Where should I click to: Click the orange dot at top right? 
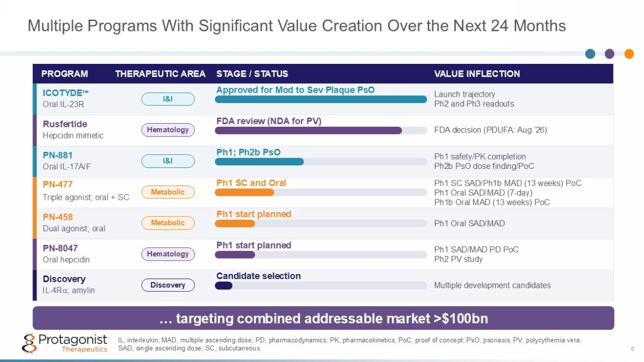[x=629, y=54]
